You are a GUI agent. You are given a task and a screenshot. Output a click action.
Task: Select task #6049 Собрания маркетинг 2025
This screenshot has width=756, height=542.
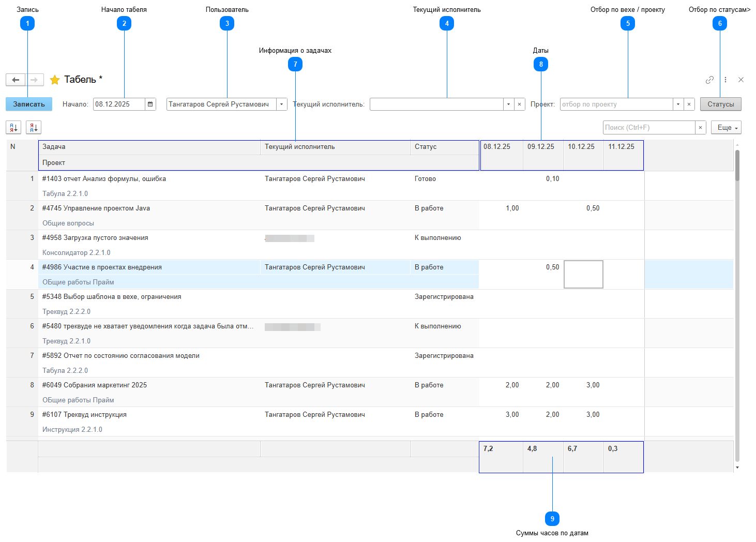click(95, 385)
